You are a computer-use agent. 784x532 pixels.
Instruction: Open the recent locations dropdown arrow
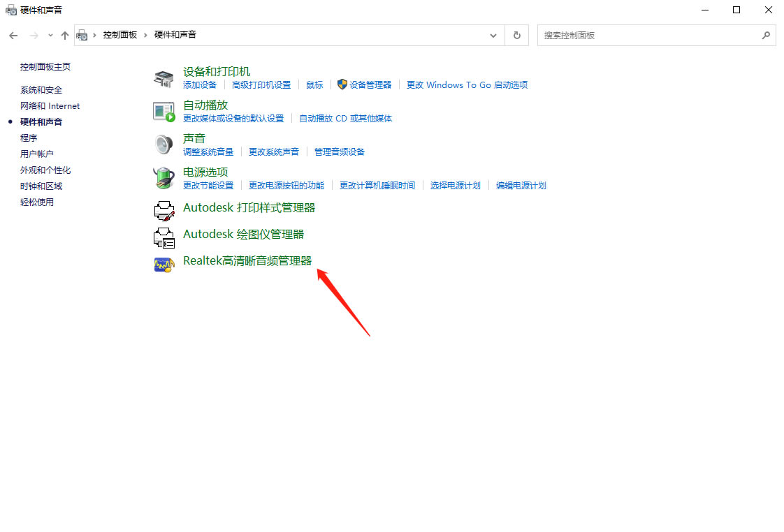pyautogui.click(x=50, y=35)
